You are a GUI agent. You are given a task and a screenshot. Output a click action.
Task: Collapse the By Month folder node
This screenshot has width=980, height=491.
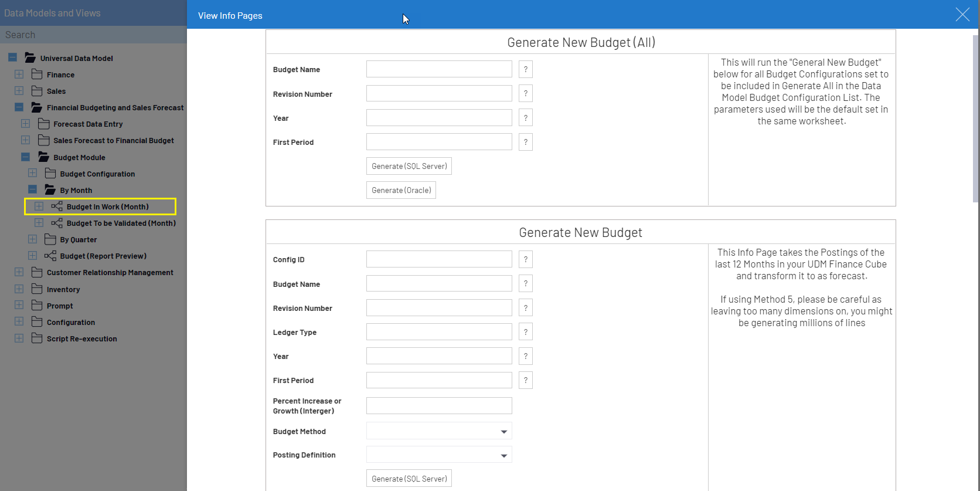point(33,190)
